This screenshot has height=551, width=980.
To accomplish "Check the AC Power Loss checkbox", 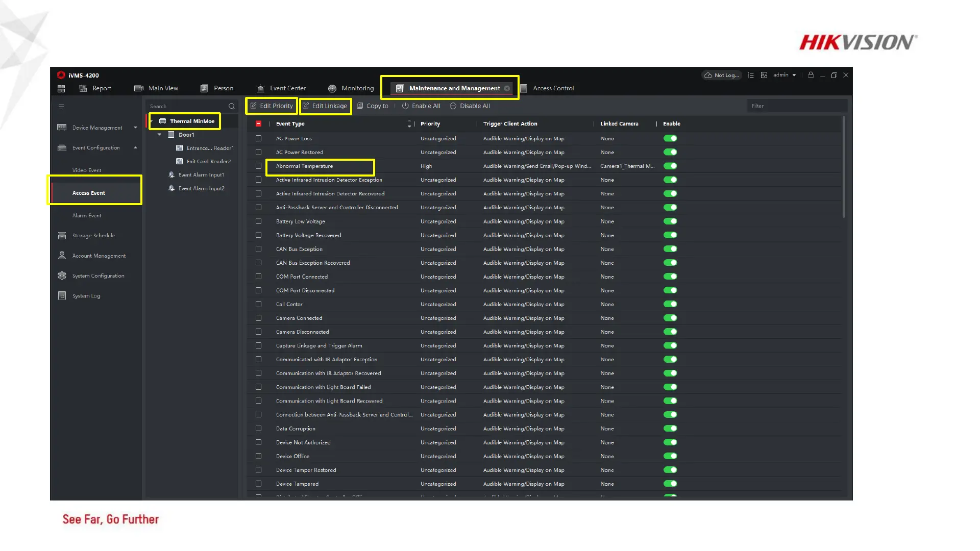I will click(258, 139).
